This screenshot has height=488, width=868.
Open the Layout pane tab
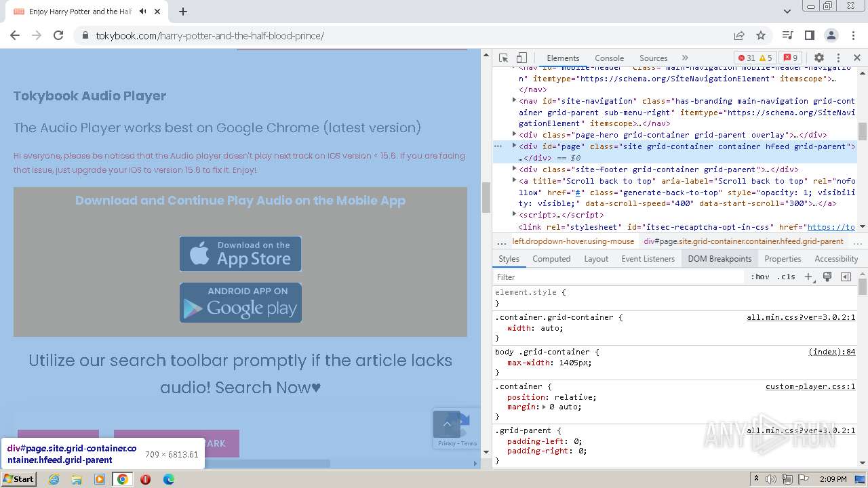(596, 259)
